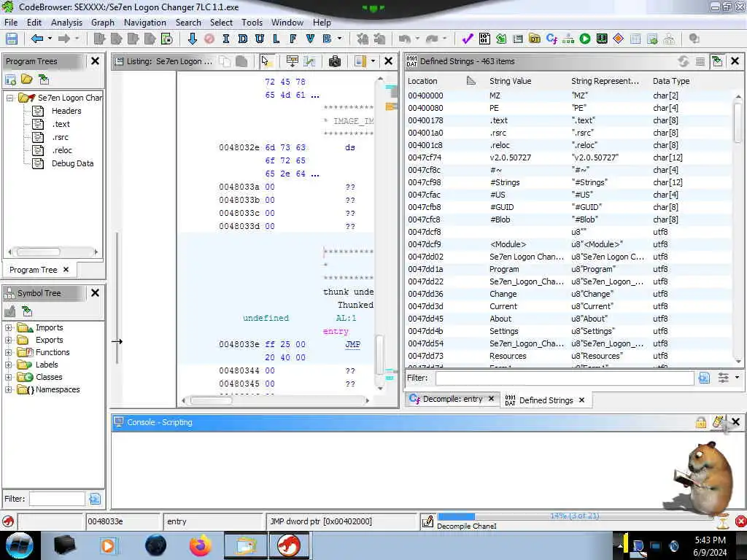Take Listing snapshot camera icon

click(334, 61)
